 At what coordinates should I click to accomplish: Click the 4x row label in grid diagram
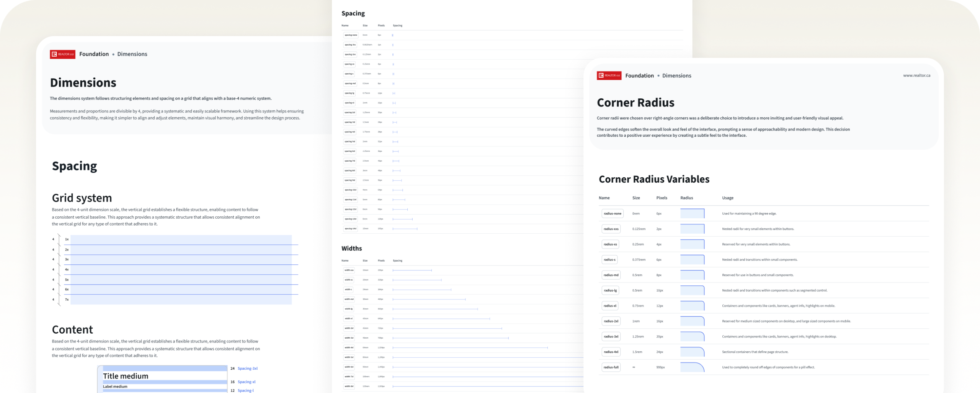[67, 270]
